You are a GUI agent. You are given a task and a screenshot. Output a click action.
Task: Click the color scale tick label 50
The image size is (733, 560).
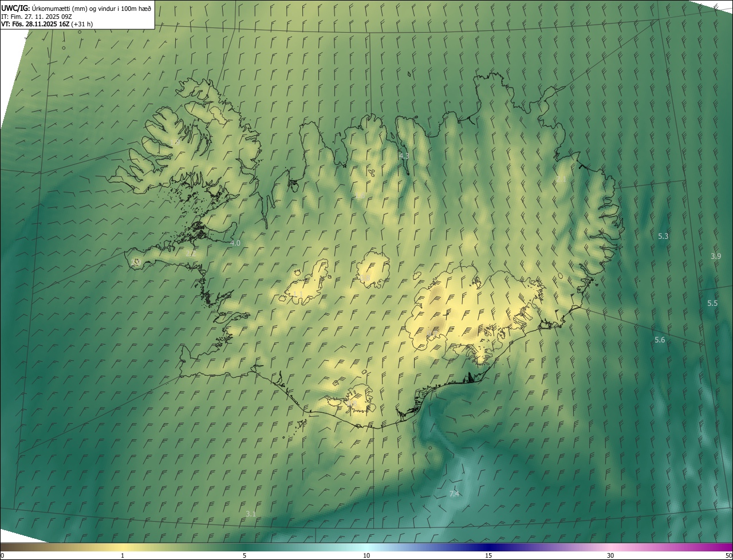[728, 555]
